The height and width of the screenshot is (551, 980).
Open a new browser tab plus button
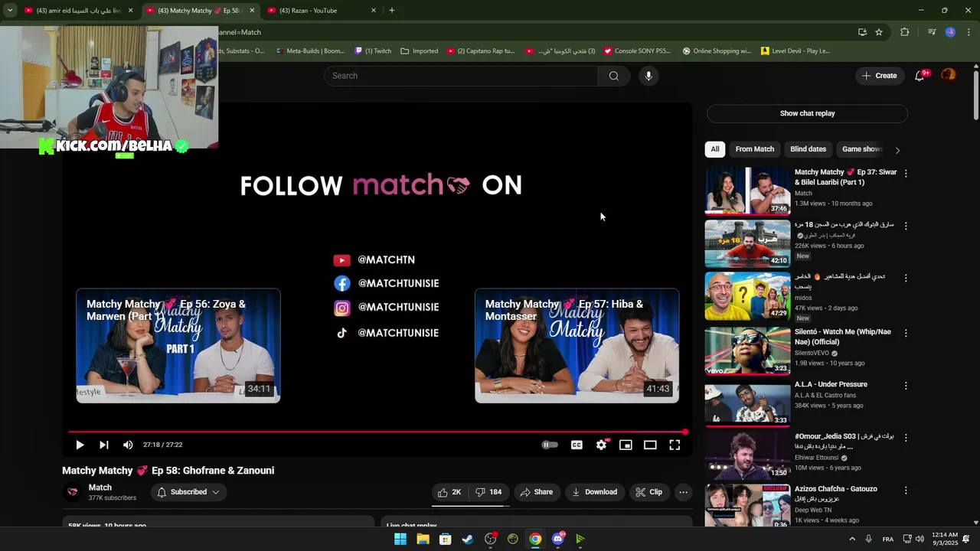(x=392, y=11)
